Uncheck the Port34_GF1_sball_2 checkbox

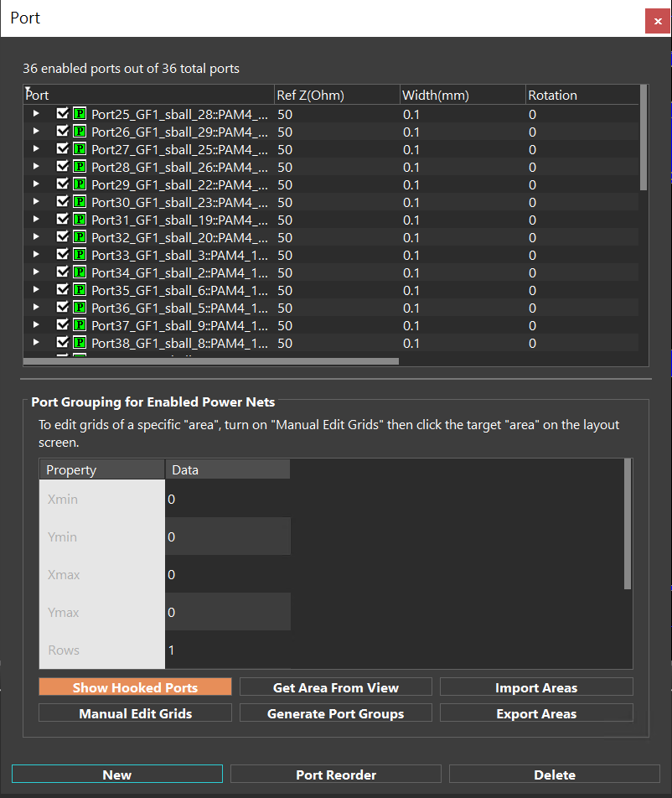tap(63, 272)
